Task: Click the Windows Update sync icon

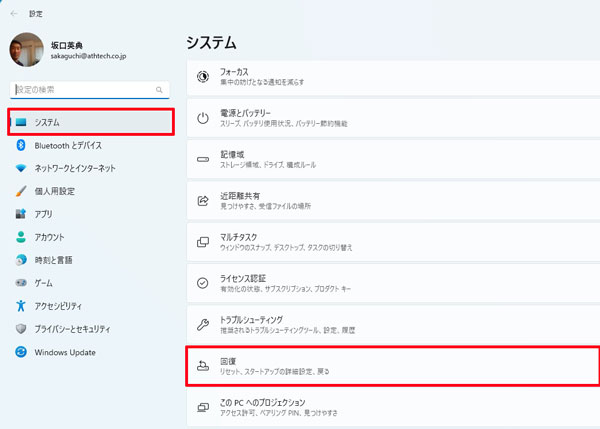Action: pyautogui.click(x=20, y=352)
